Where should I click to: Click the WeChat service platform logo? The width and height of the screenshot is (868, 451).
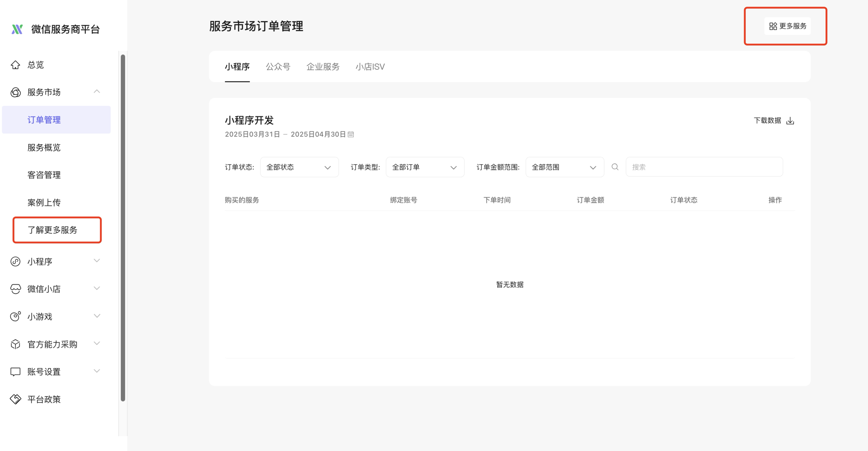click(x=17, y=29)
